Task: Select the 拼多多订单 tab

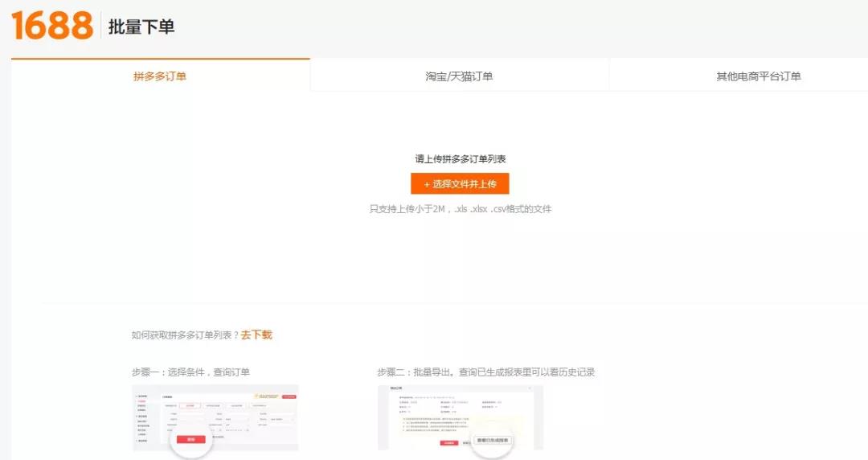Action: point(160,76)
